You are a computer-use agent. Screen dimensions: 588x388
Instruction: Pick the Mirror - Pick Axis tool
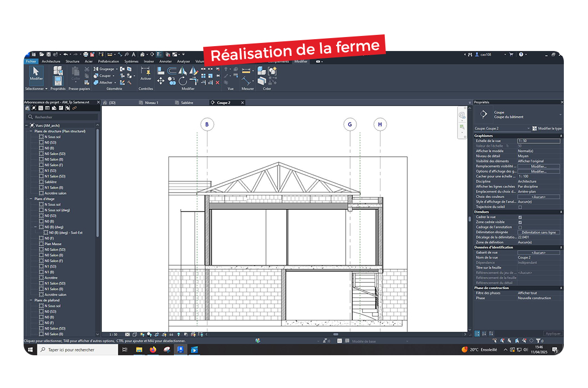pyautogui.click(x=183, y=71)
